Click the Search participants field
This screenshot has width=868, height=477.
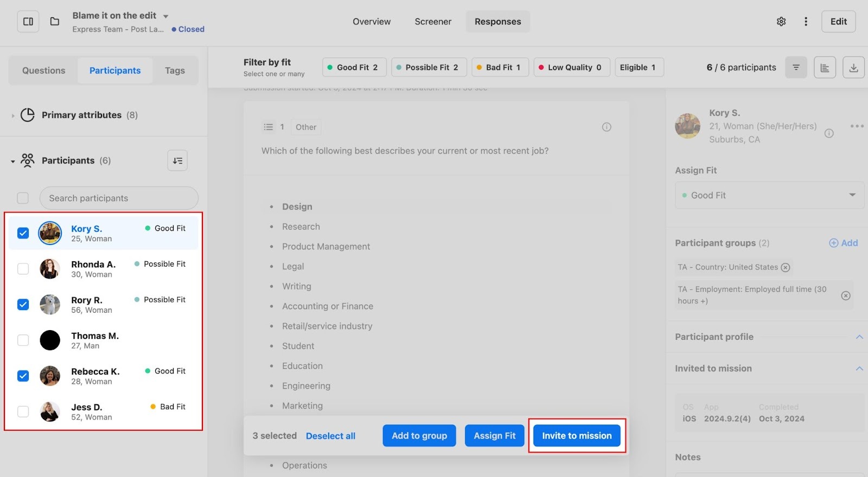coord(119,198)
